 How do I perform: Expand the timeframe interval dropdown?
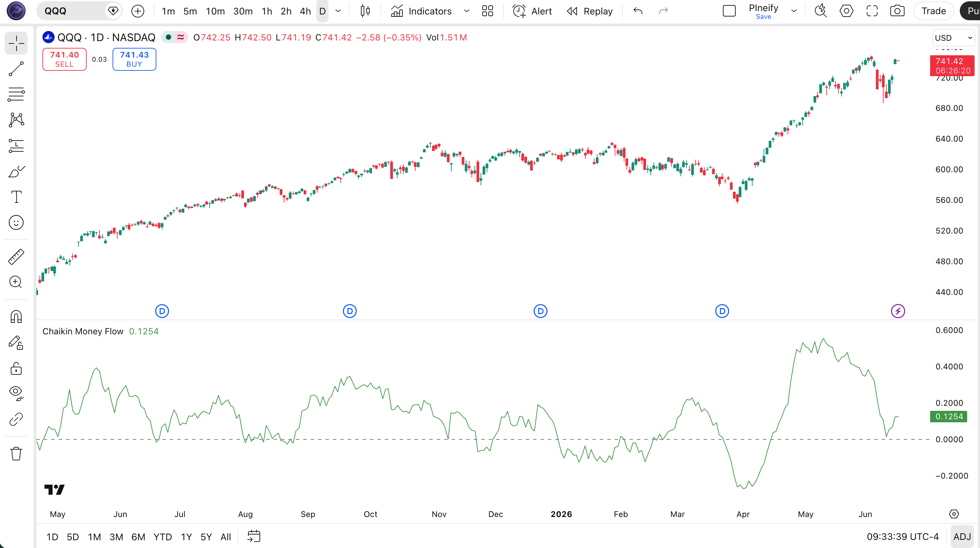pos(338,11)
